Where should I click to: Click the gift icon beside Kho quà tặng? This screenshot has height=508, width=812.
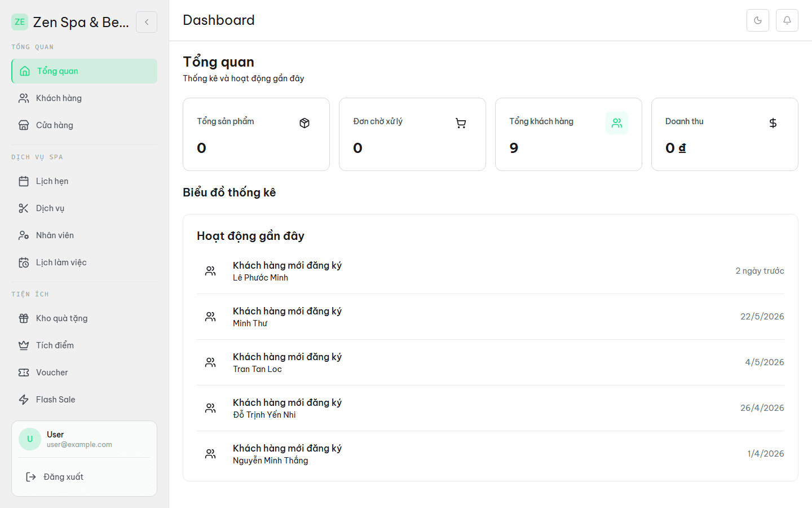coord(24,318)
